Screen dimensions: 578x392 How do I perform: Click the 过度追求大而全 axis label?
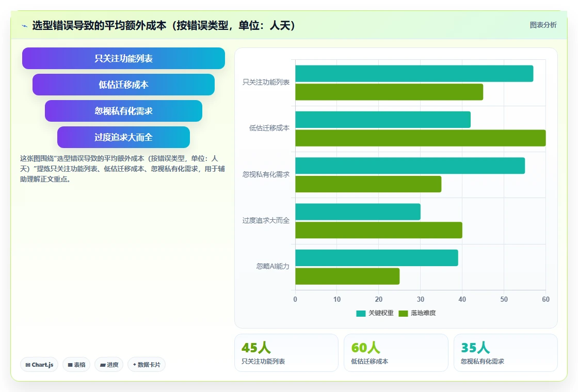[266, 220]
